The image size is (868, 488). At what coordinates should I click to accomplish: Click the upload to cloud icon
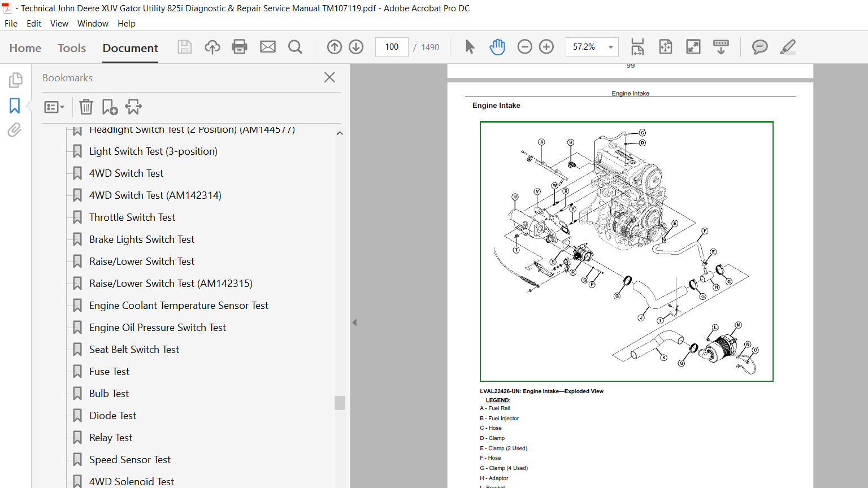(x=212, y=47)
